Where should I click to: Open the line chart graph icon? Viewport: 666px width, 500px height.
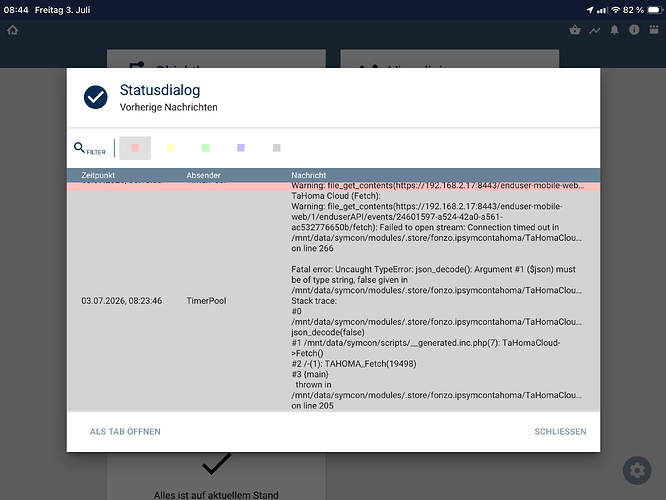pos(595,30)
